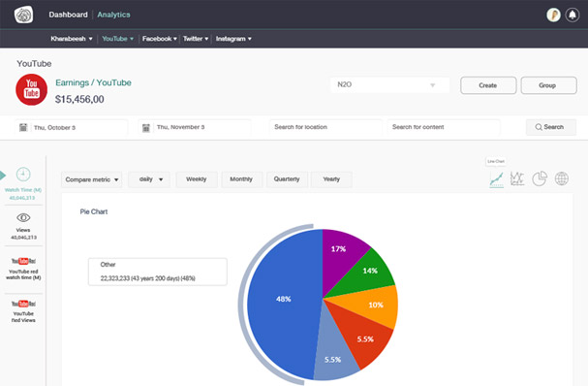Viewport: 588px width, 386px height.
Task: Open the Instagram dropdown menu
Action: [233, 39]
